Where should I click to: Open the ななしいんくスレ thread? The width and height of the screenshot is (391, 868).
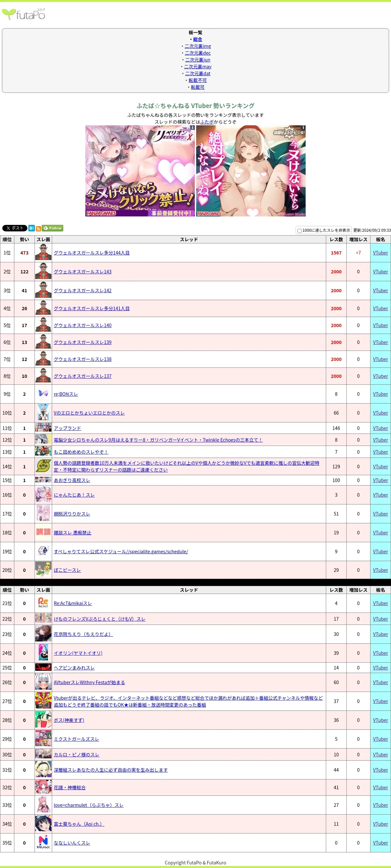click(x=72, y=843)
